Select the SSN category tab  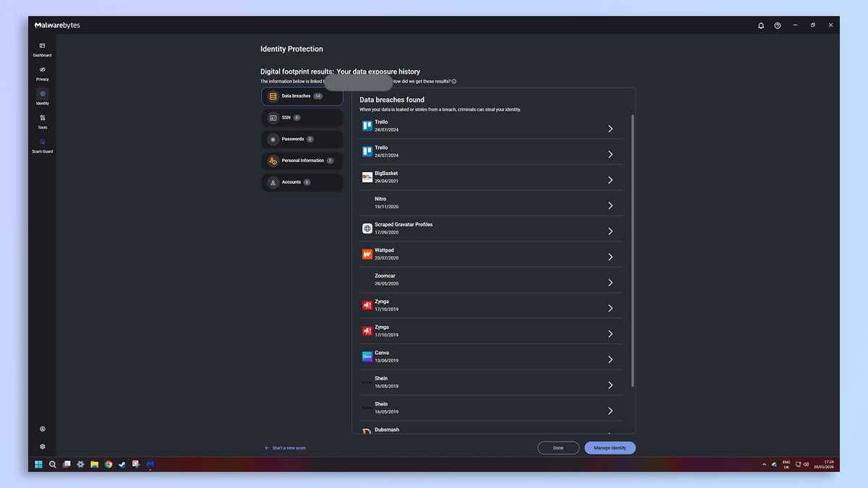click(x=302, y=117)
